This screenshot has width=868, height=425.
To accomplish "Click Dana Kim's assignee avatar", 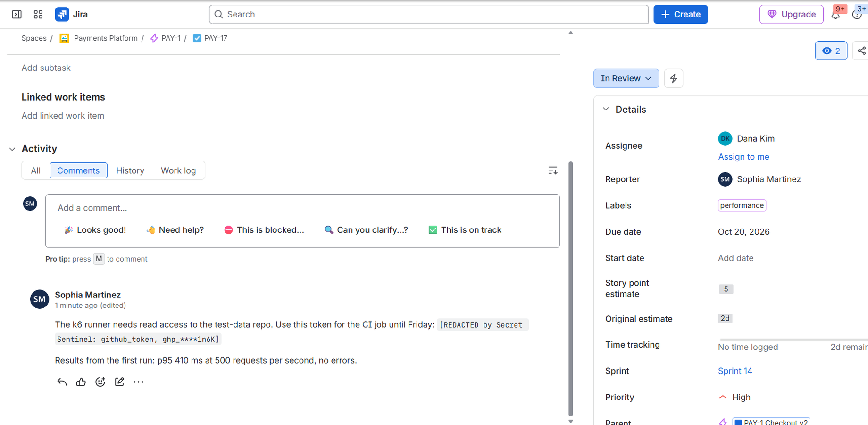I will (725, 139).
